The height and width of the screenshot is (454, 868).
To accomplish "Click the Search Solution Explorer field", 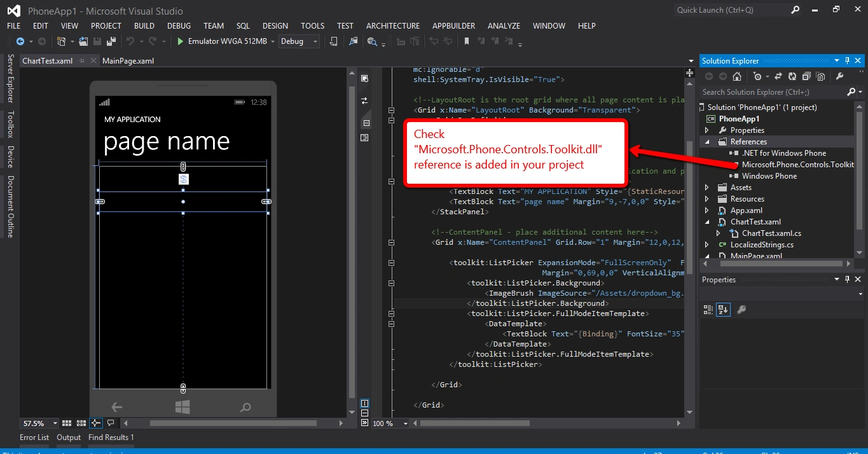I will [x=773, y=92].
